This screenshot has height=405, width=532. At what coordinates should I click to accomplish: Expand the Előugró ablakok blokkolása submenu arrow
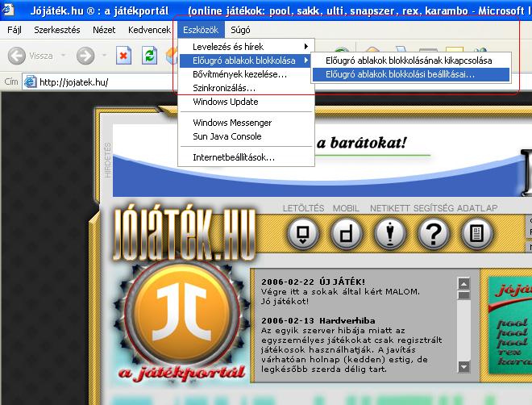pos(306,61)
